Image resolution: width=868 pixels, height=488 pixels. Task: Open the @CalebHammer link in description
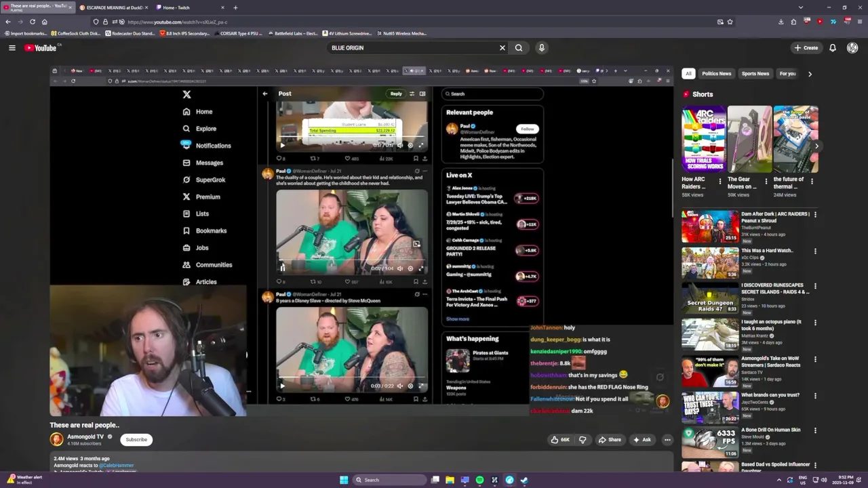click(x=117, y=466)
